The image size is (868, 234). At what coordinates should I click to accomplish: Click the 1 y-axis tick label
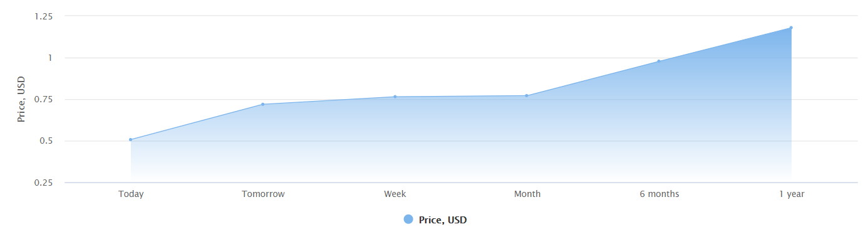coord(51,58)
